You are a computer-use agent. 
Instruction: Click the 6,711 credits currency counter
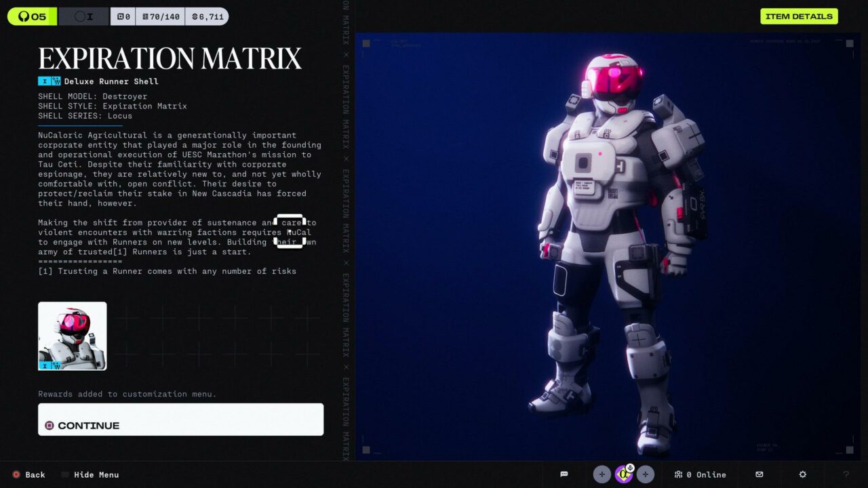[x=207, y=16]
